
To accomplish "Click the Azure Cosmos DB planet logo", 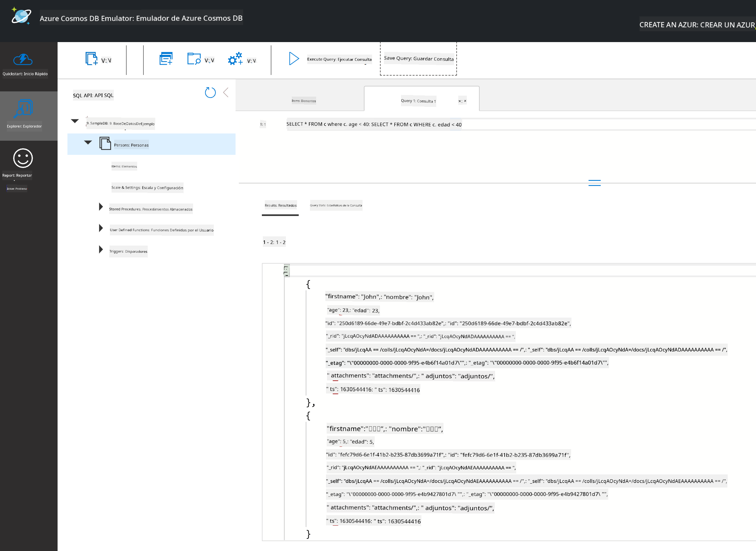I will [21, 16].
